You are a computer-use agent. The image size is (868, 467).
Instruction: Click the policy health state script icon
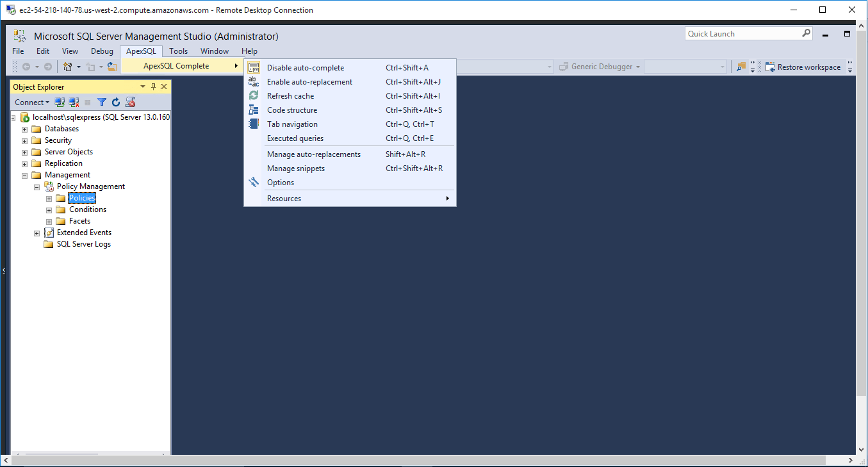click(x=130, y=102)
